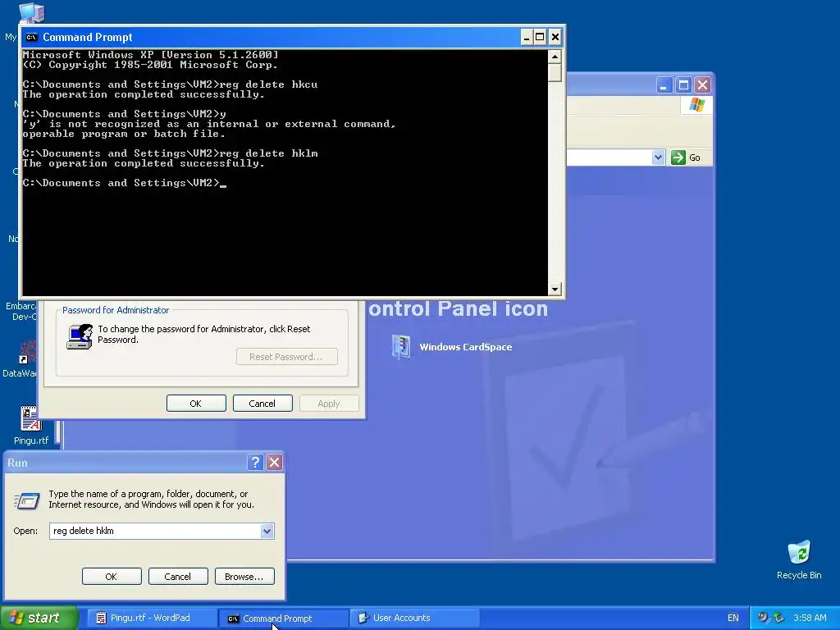Click the Run dialog's program icon
The image size is (840, 630).
point(26,500)
